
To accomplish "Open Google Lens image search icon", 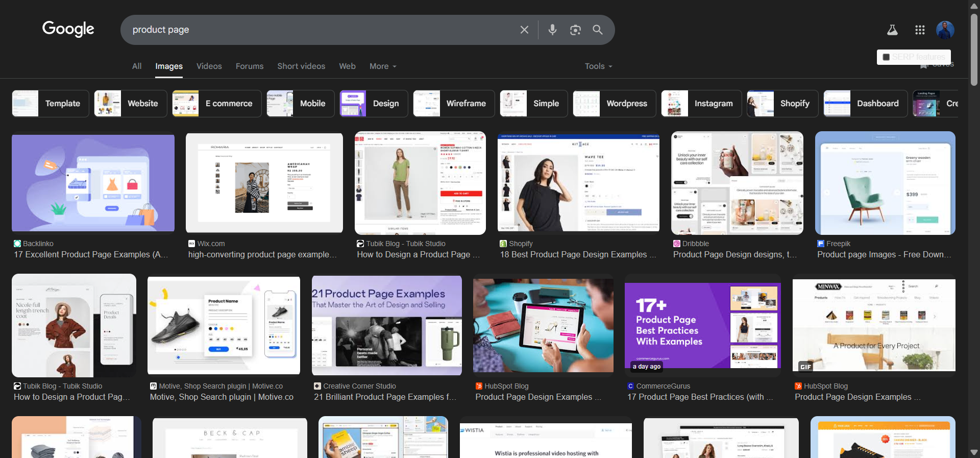I will click(575, 30).
